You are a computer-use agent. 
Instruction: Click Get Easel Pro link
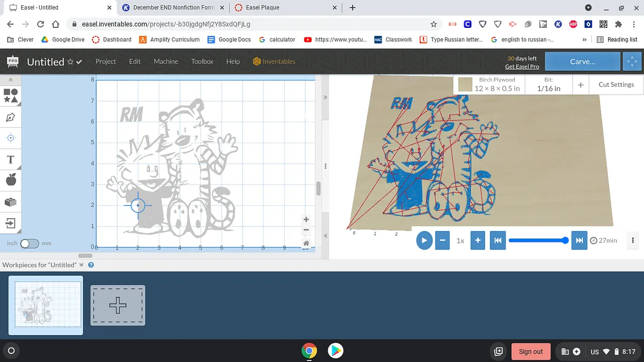pyautogui.click(x=522, y=67)
